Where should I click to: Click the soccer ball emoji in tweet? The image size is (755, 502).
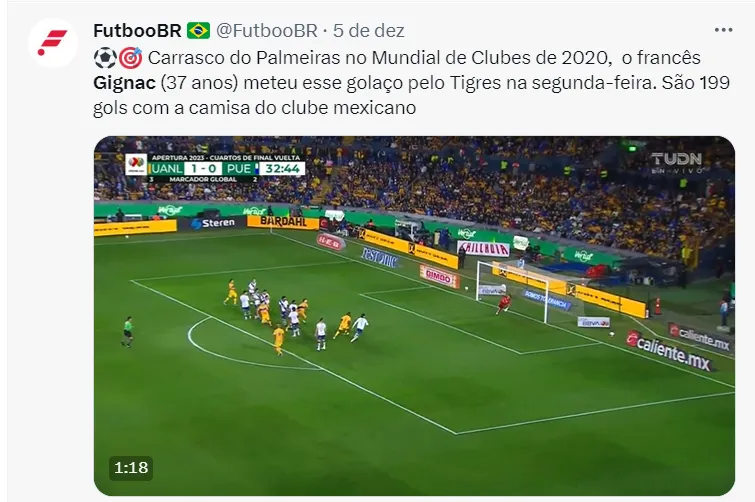tap(105, 58)
